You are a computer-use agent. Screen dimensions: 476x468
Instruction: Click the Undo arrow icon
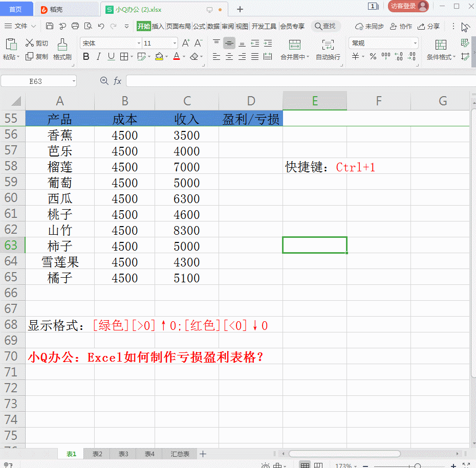[x=101, y=26]
